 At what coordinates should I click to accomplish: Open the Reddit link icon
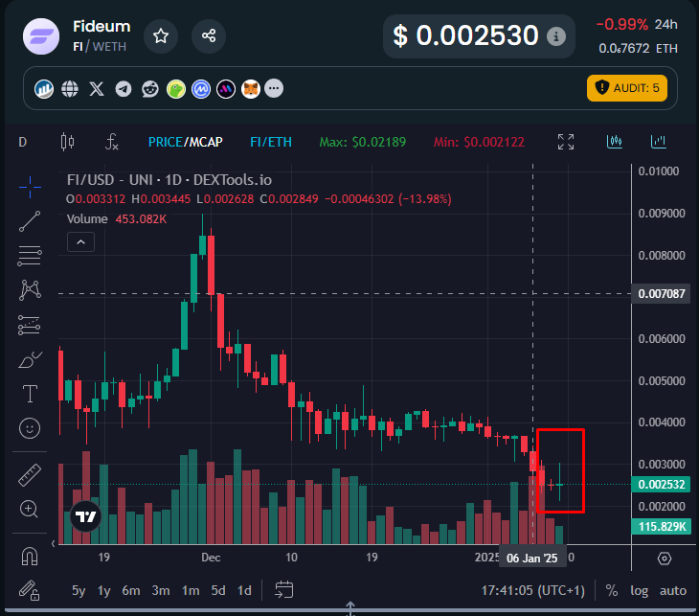click(x=149, y=89)
